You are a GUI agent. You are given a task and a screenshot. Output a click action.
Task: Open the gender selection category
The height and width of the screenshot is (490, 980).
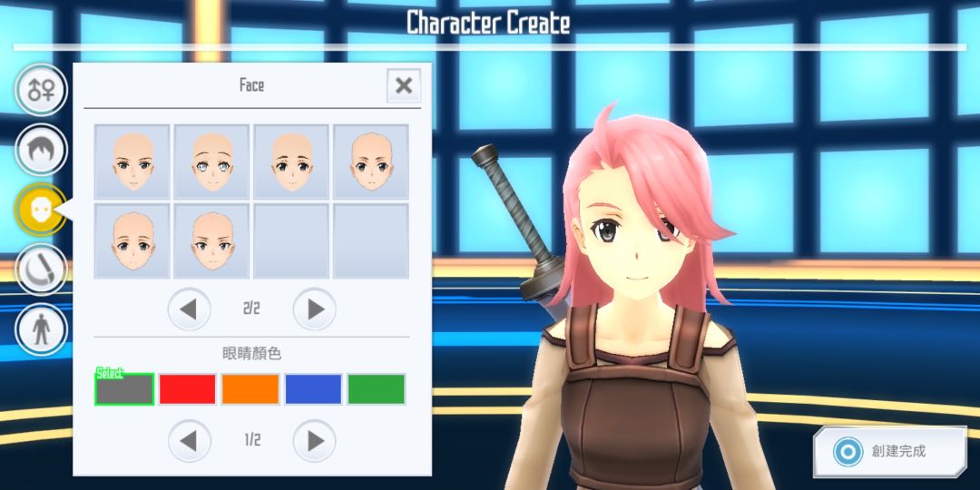pos(41,90)
